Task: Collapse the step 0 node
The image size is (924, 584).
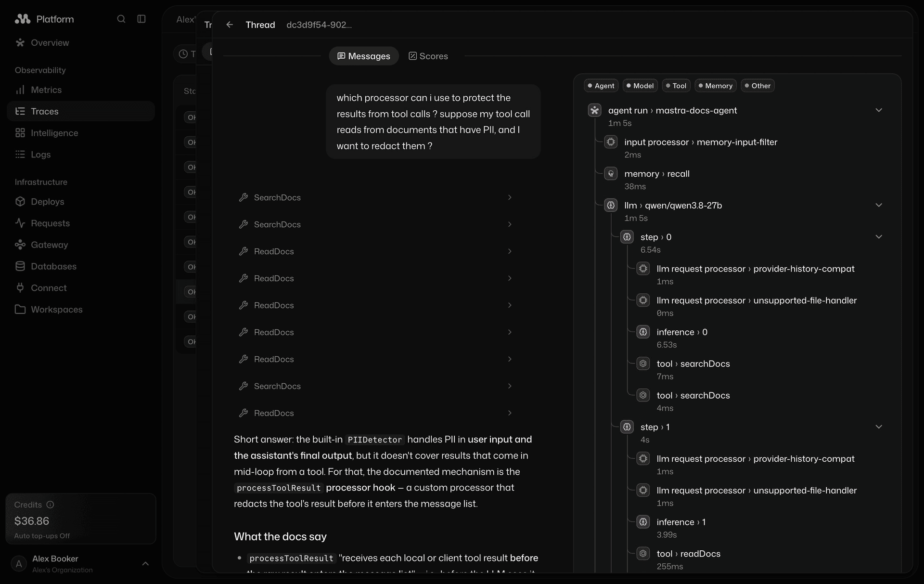Action: (879, 237)
